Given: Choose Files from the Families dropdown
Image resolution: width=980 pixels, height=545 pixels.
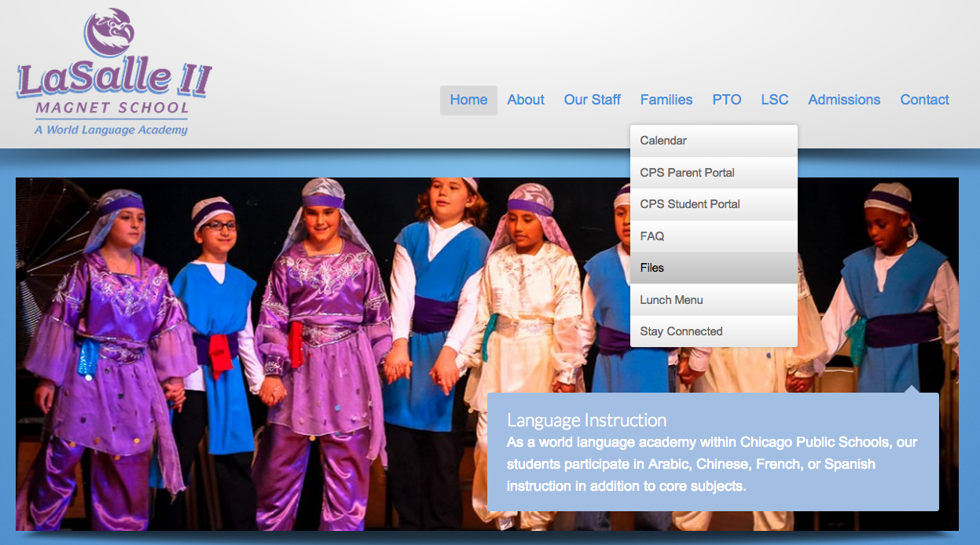Looking at the screenshot, I should pyautogui.click(x=714, y=268).
